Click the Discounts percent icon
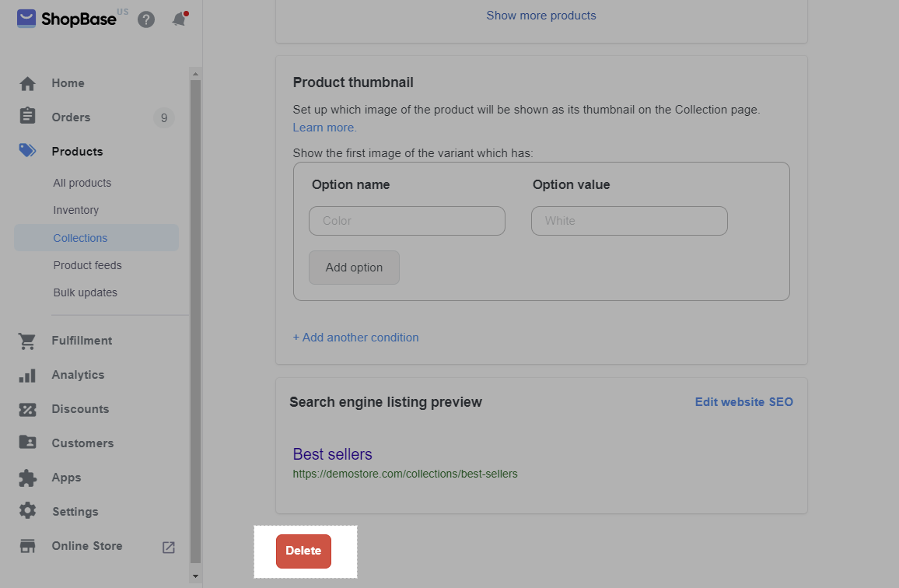 pos(27,409)
